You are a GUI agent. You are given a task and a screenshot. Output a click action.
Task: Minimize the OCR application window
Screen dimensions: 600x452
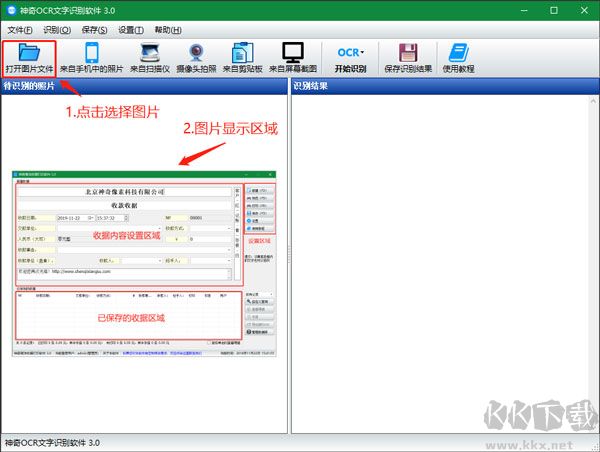[524, 10]
